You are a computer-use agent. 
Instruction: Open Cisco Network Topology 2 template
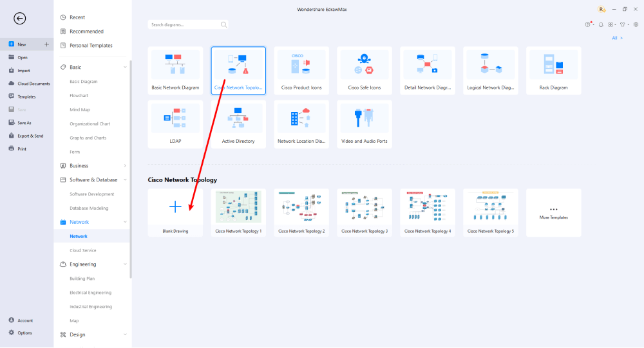[x=301, y=212]
